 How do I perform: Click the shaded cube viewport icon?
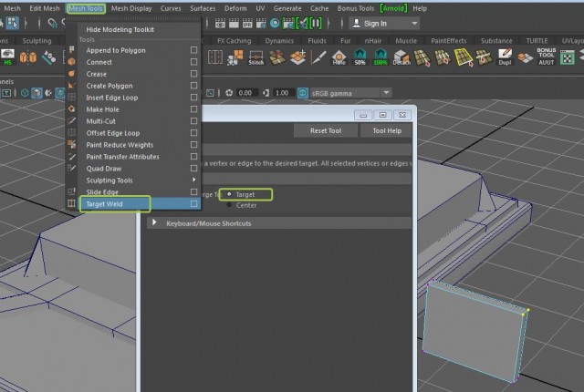point(36,93)
